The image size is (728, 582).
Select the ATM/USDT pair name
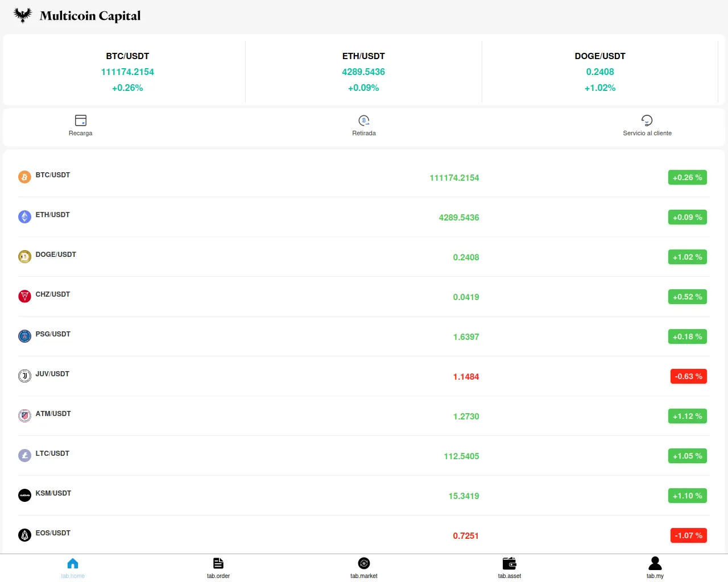coord(53,414)
